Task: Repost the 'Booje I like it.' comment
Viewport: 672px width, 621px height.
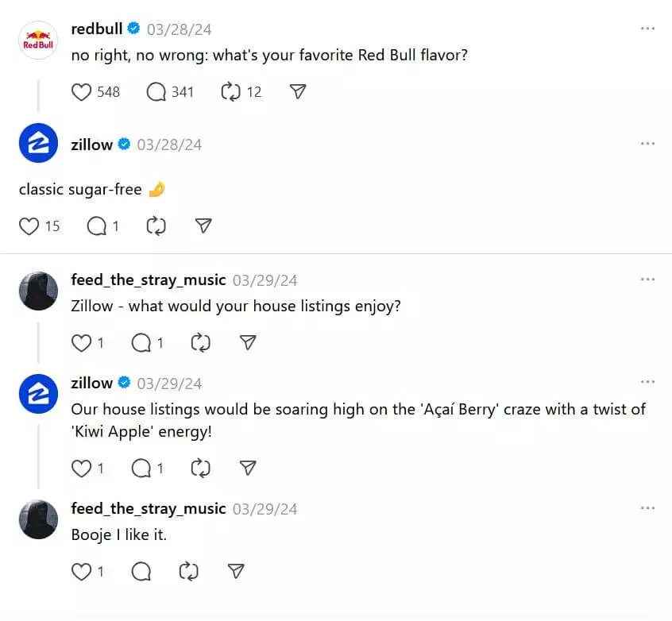Action: pyautogui.click(x=188, y=571)
